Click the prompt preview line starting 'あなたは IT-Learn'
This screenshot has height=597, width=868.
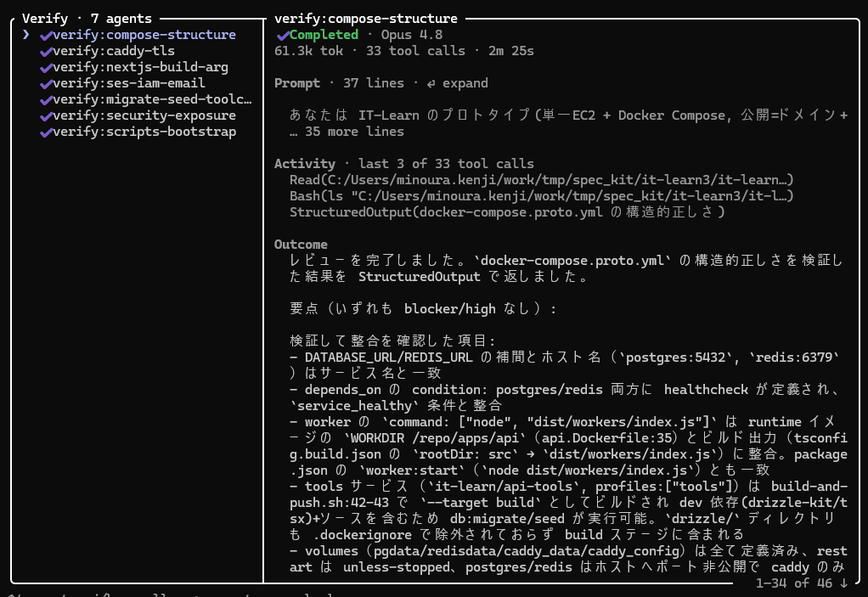click(568, 115)
